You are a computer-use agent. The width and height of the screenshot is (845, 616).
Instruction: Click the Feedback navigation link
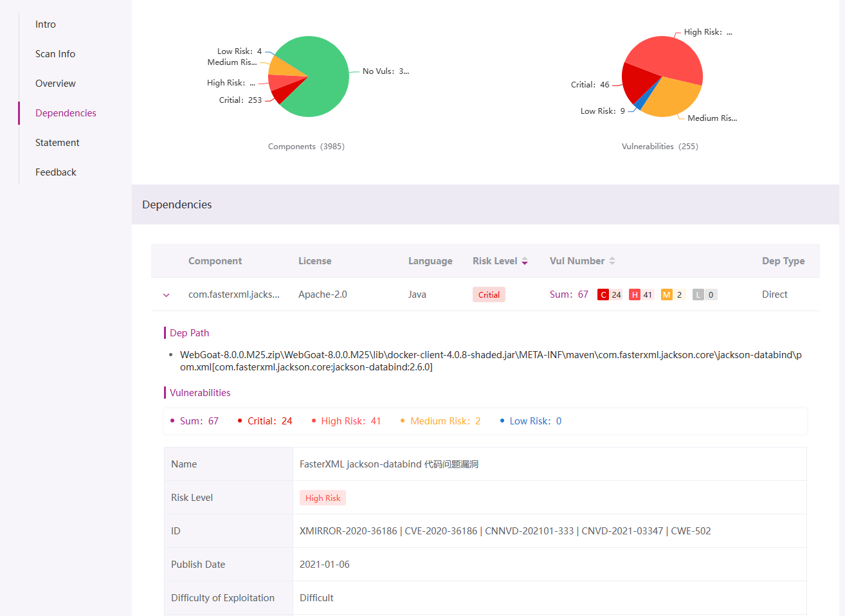click(x=55, y=172)
